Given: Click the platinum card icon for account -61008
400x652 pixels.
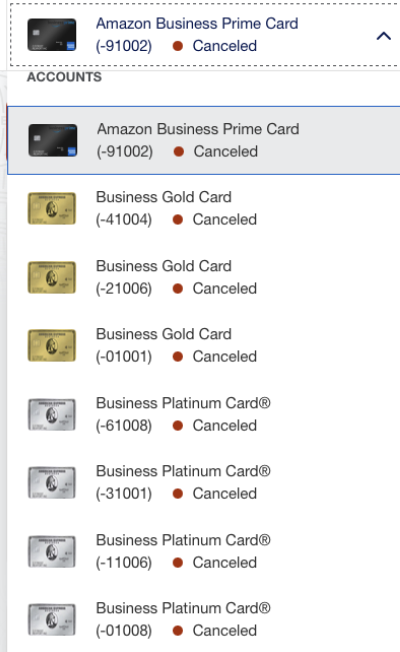Looking at the screenshot, I should 52,415.
